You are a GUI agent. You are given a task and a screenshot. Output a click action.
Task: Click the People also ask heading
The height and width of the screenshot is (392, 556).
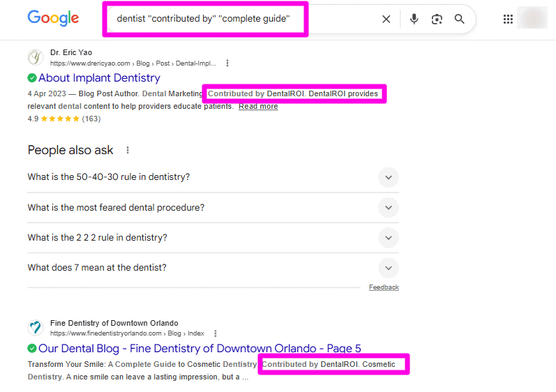70,150
